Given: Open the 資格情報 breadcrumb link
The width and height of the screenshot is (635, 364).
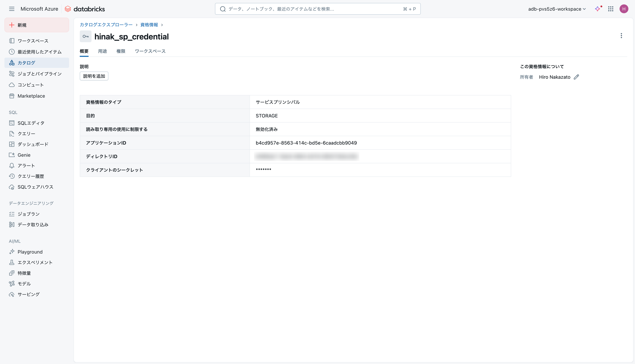Looking at the screenshot, I should [x=149, y=25].
